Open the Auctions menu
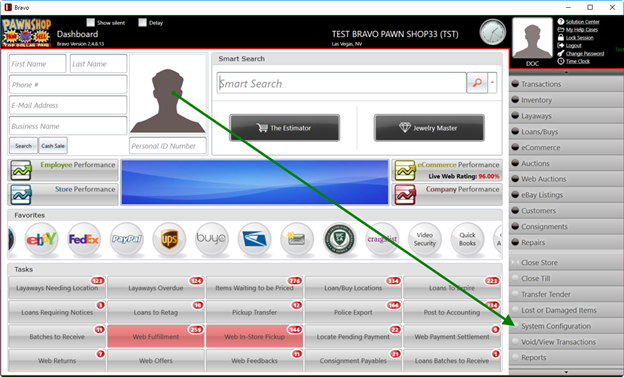This screenshot has width=624, height=377. pos(566,163)
